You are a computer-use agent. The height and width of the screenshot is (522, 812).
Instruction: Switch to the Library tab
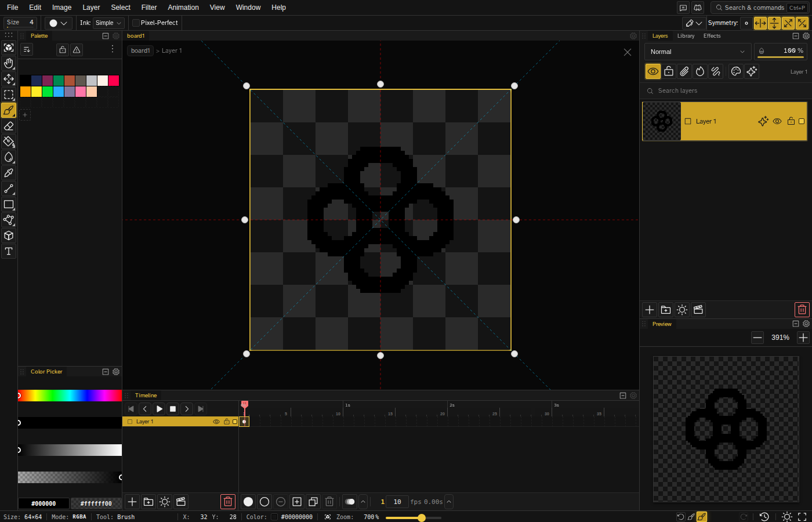(x=686, y=36)
